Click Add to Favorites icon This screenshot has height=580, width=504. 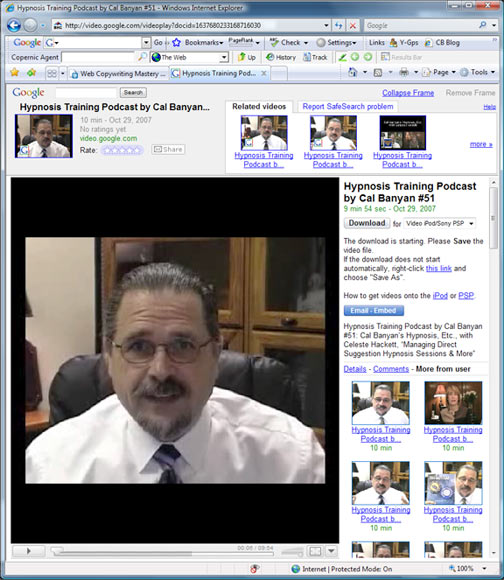click(x=31, y=72)
